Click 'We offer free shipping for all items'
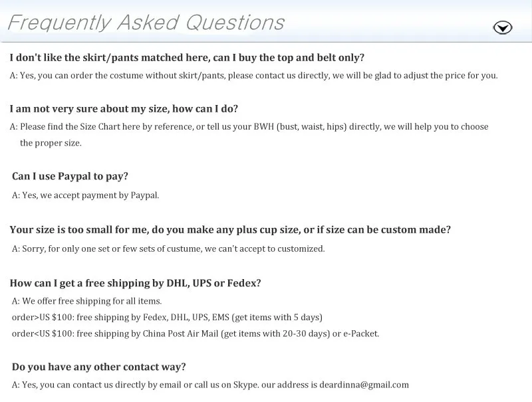532x402 pixels. pyautogui.click(x=87, y=301)
